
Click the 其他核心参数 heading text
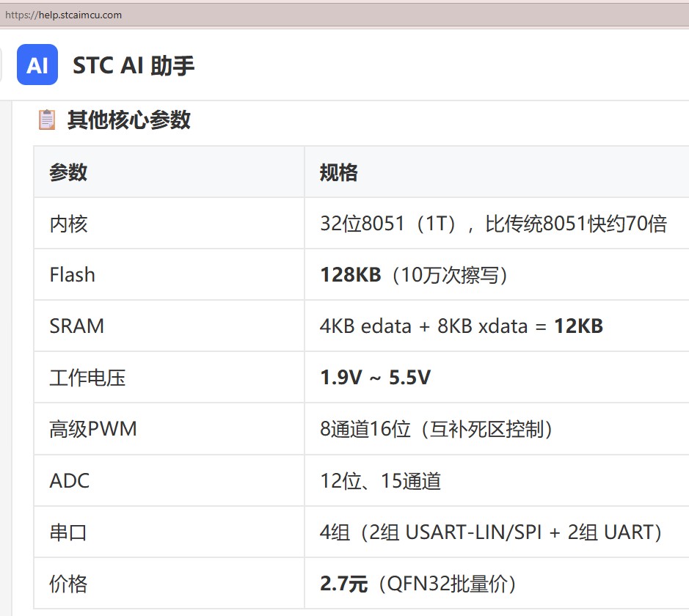pos(128,120)
